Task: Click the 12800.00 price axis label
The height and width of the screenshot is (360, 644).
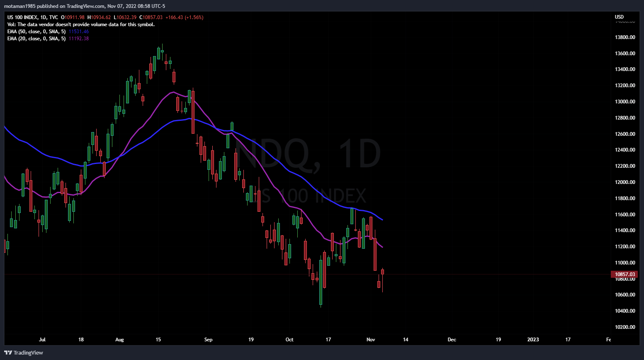Action: [625, 118]
